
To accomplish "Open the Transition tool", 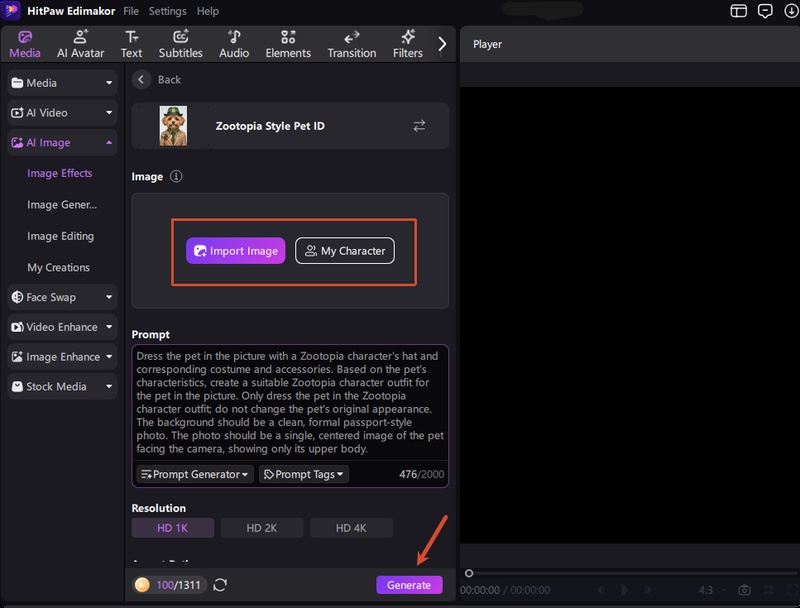I will [x=352, y=44].
